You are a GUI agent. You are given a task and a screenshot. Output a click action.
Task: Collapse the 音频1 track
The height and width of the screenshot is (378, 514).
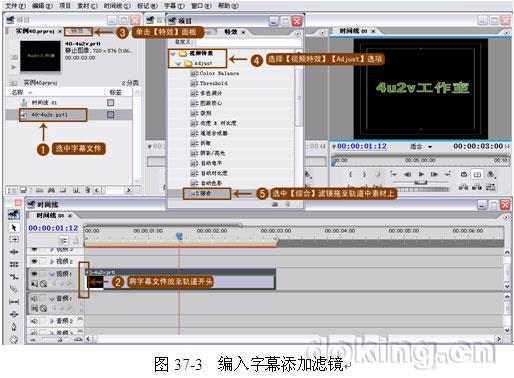click(x=52, y=298)
